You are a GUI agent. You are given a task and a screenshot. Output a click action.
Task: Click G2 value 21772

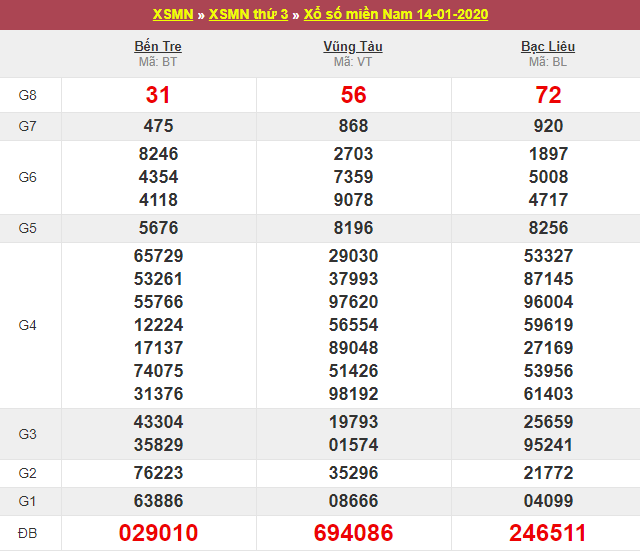548,473
